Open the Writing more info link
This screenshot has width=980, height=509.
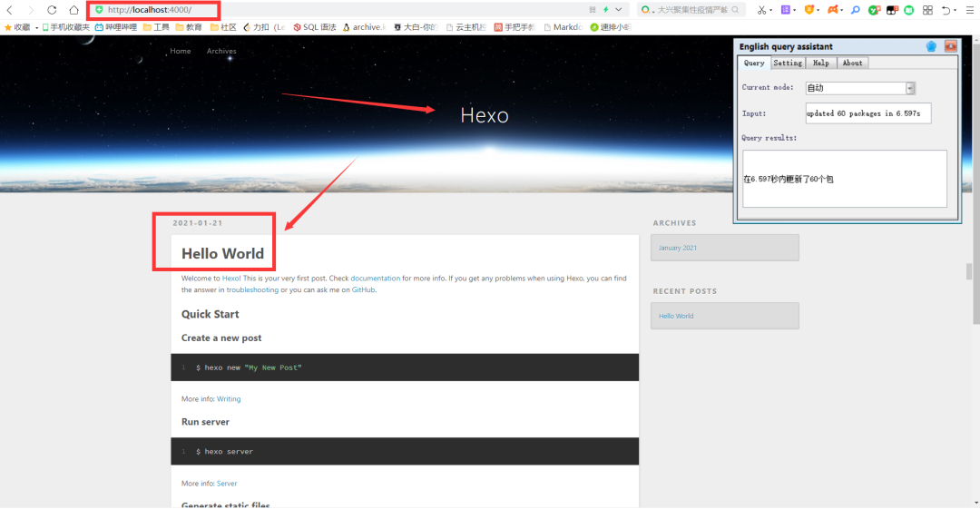point(229,399)
